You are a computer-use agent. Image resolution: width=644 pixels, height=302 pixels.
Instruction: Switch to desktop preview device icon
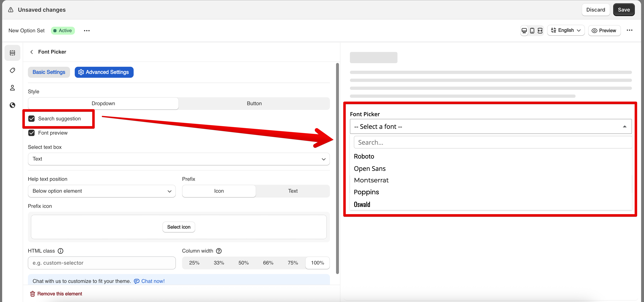(524, 30)
